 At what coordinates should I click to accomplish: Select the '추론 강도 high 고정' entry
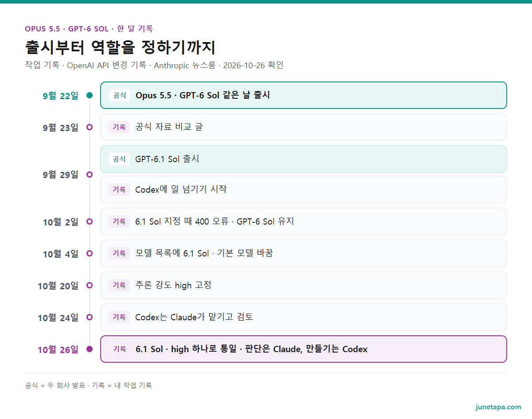[304, 285]
